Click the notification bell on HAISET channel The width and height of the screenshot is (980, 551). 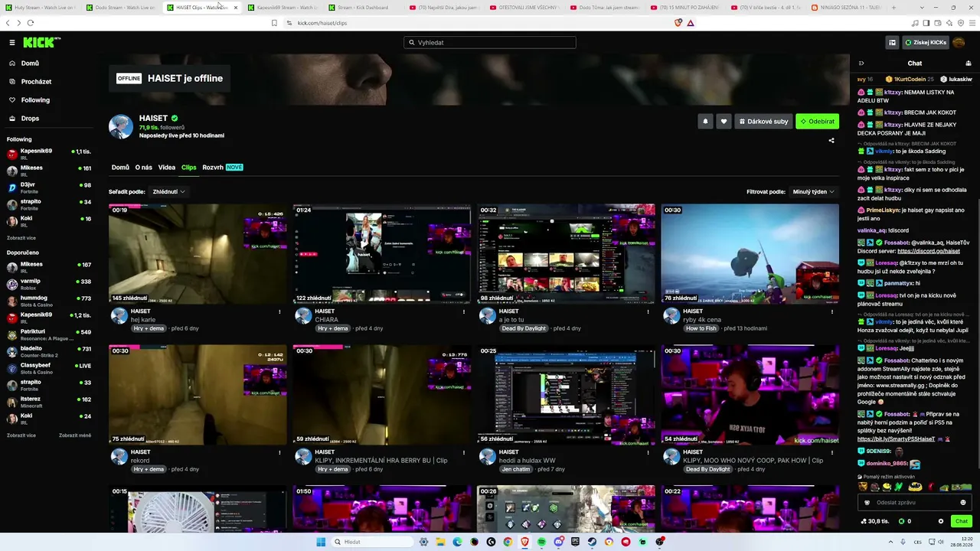coord(705,121)
